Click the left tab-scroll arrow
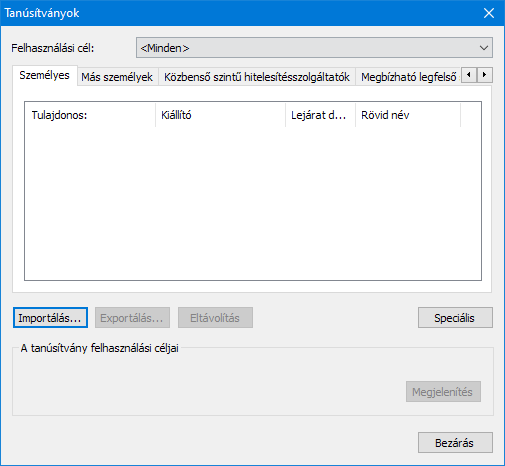 pyautogui.click(x=469, y=75)
